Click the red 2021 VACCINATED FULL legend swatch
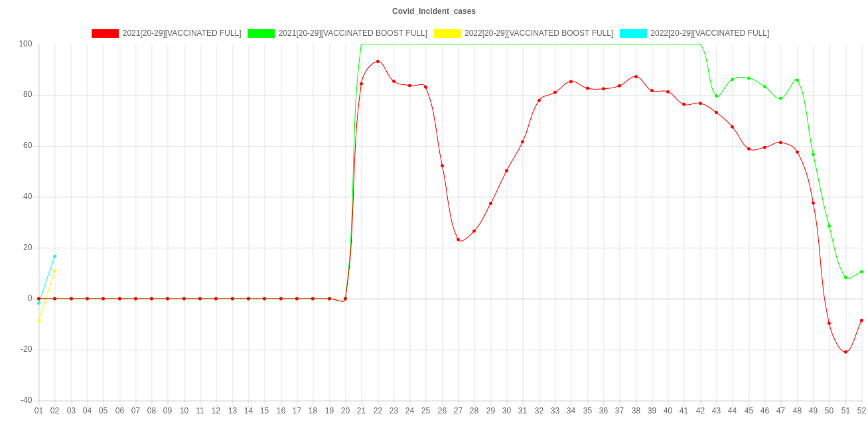The image size is (868, 434). (x=105, y=33)
